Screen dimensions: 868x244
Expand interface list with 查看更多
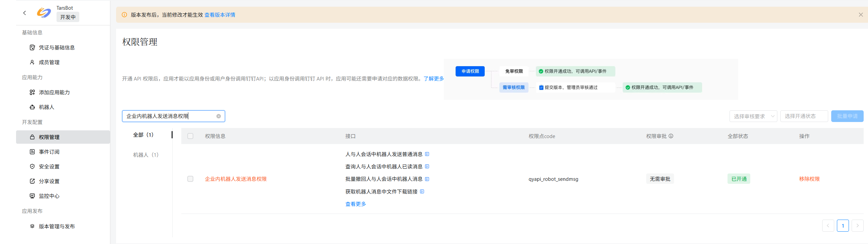[356, 204]
